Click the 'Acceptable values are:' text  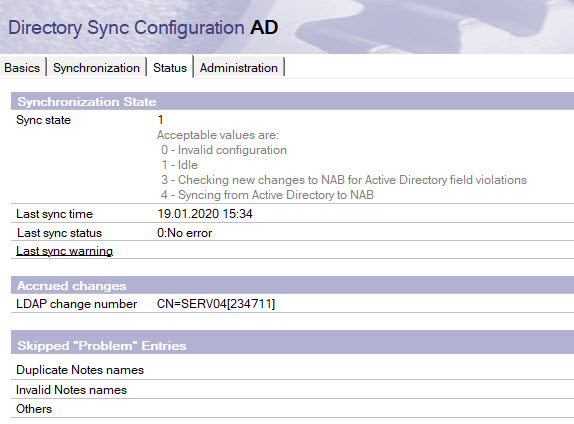(x=218, y=135)
